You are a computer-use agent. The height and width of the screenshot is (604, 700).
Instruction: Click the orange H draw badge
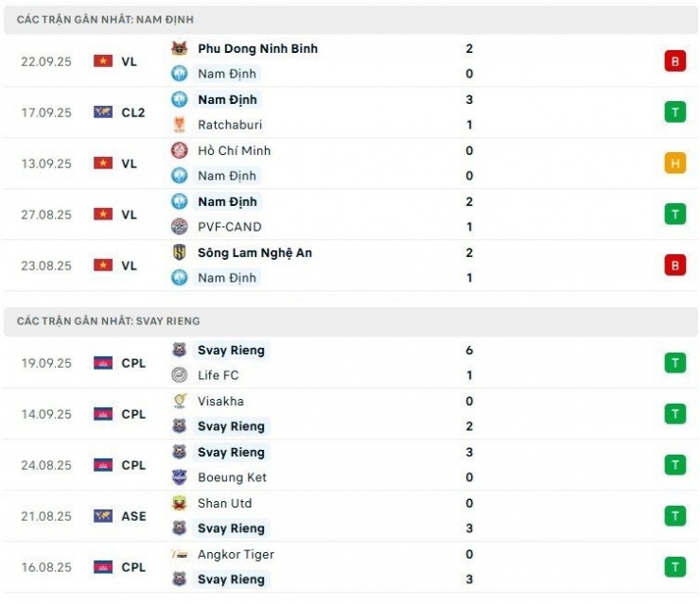click(x=674, y=164)
